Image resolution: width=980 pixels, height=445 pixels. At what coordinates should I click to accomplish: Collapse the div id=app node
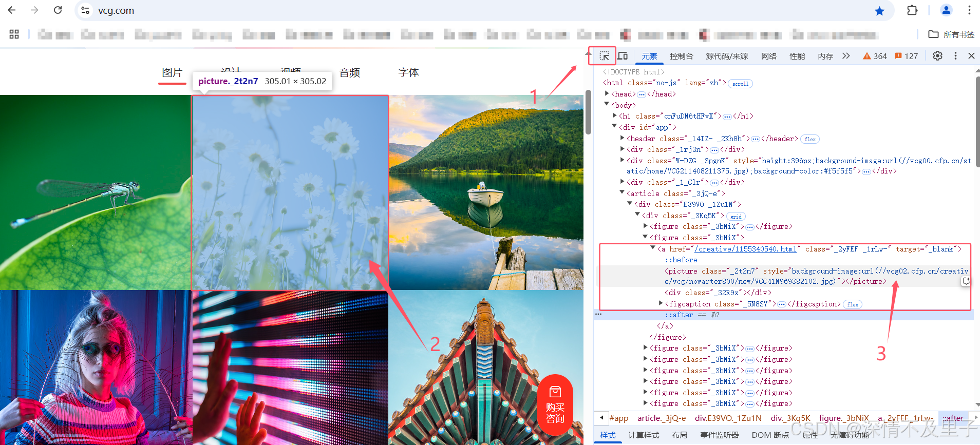tap(615, 126)
